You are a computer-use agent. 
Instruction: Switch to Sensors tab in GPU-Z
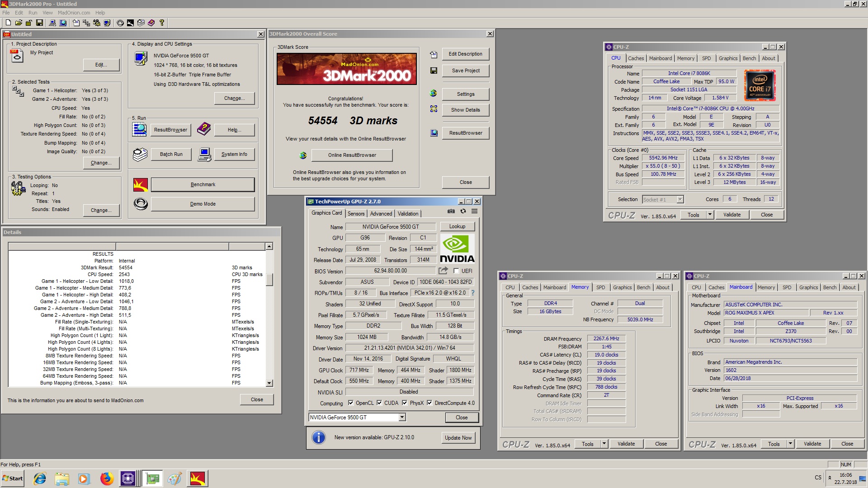[x=356, y=214]
